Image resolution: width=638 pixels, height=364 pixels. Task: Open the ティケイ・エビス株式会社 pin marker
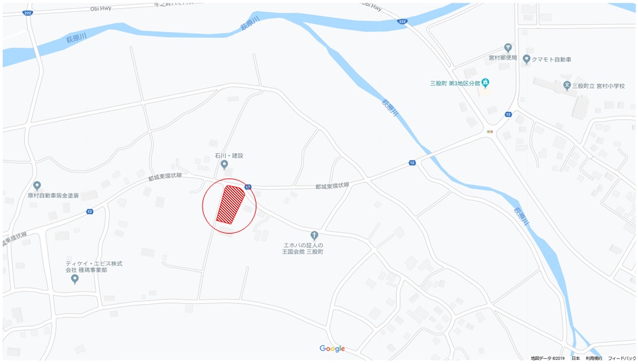point(75,279)
